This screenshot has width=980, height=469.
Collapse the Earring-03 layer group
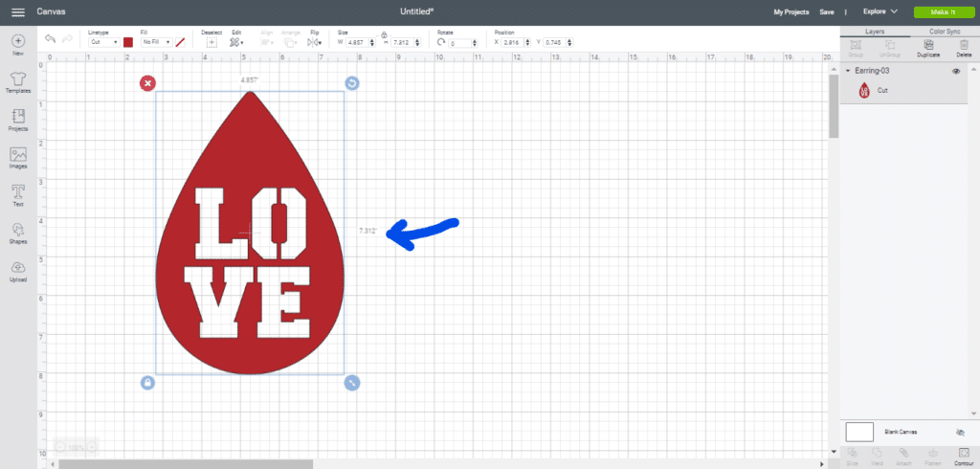848,72
